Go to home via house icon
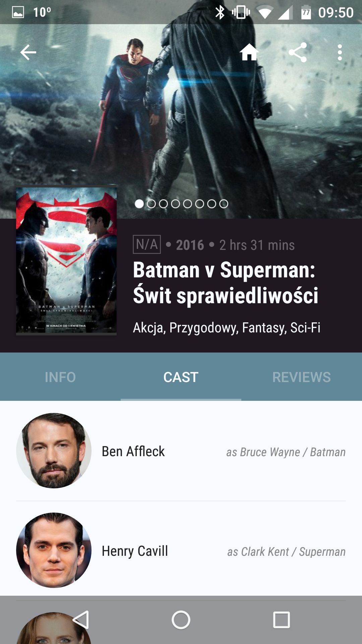Screen dimensions: 362x644 tap(249, 52)
